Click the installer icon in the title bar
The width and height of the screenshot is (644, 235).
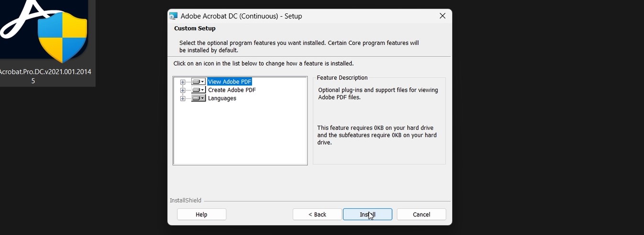(174, 16)
